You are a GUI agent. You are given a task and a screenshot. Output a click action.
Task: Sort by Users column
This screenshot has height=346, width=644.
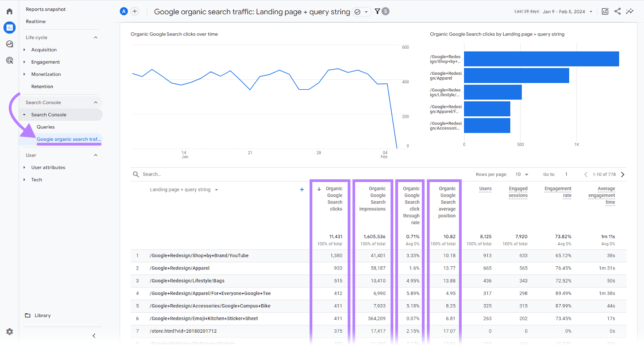pyautogui.click(x=485, y=189)
